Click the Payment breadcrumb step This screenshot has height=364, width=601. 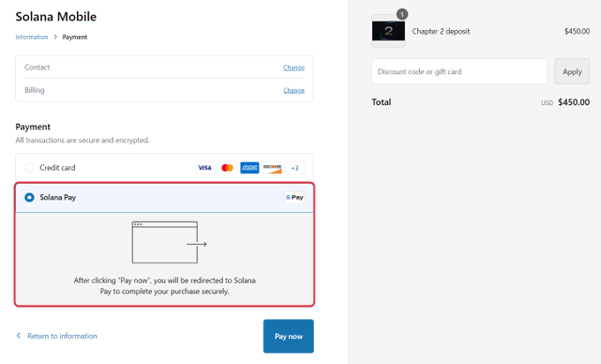point(75,37)
